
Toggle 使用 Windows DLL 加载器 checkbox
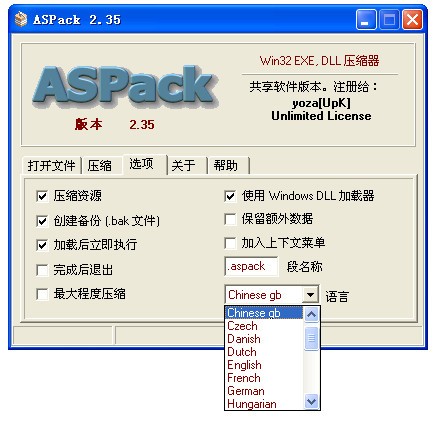(230, 196)
